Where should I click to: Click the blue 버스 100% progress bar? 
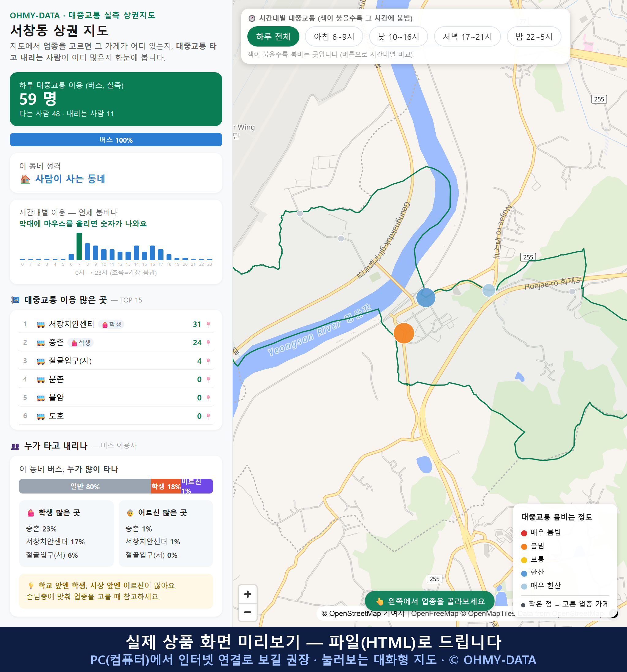116,140
